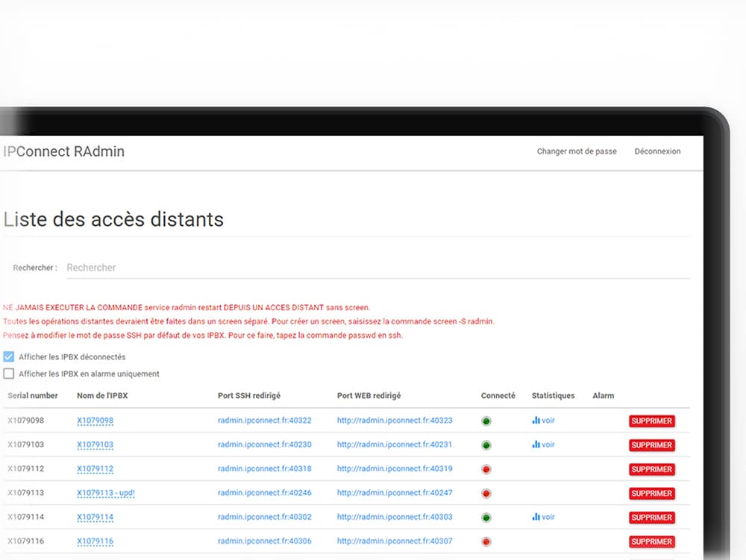Click green connected indicator for X1079114
746x560 pixels.
486,517
